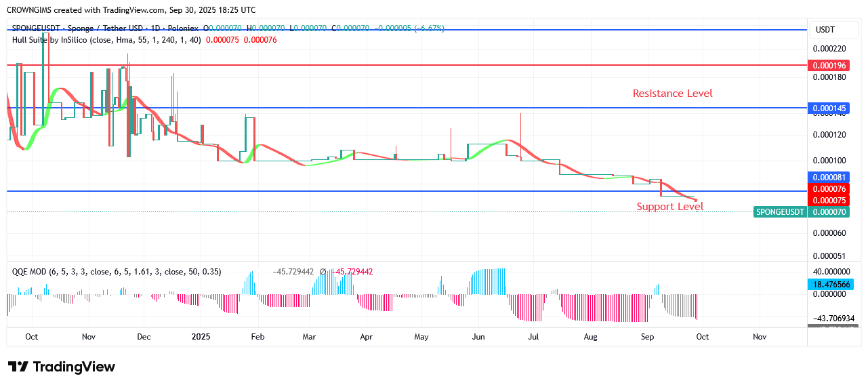Open the USDT currency selector
The image size is (868, 387).
coord(825,30)
